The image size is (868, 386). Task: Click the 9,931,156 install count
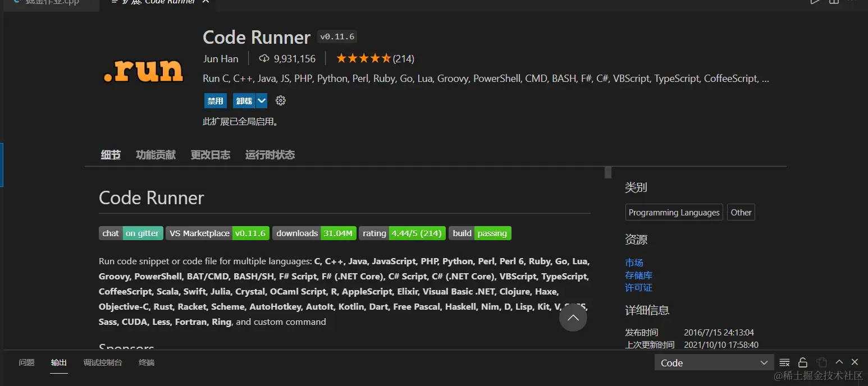295,58
